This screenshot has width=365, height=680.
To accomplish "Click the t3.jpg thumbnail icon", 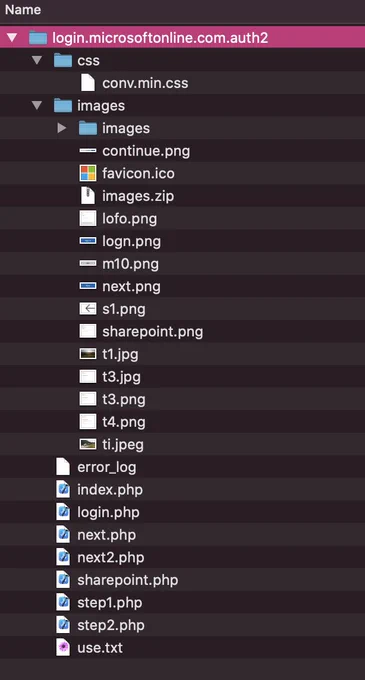I will point(88,376).
